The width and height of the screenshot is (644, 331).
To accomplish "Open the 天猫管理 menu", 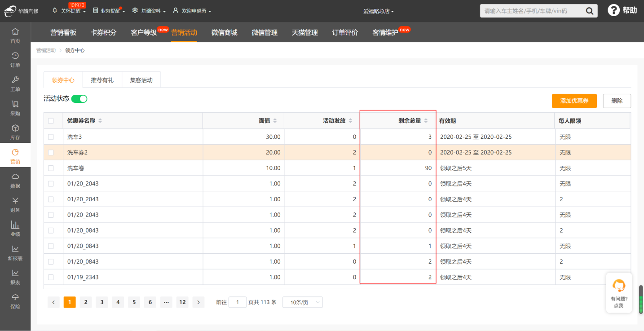I will click(304, 32).
